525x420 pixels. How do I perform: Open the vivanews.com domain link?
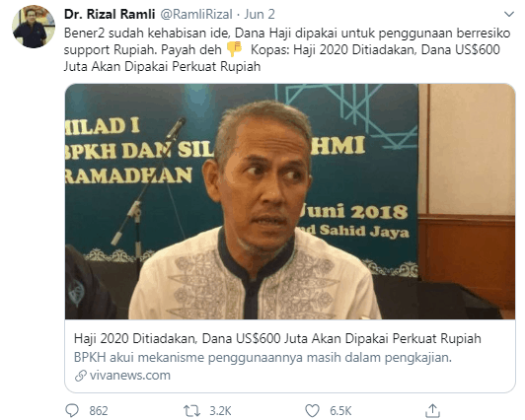point(130,376)
